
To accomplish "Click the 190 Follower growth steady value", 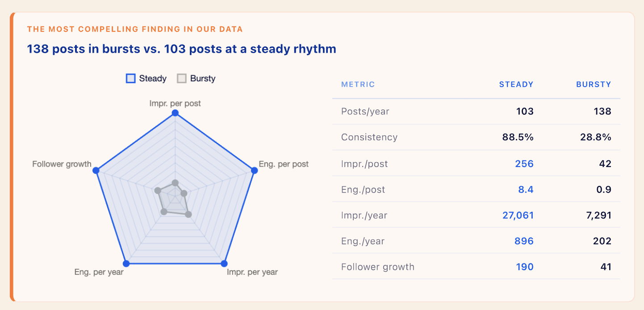I will click(x=525, y=267).
